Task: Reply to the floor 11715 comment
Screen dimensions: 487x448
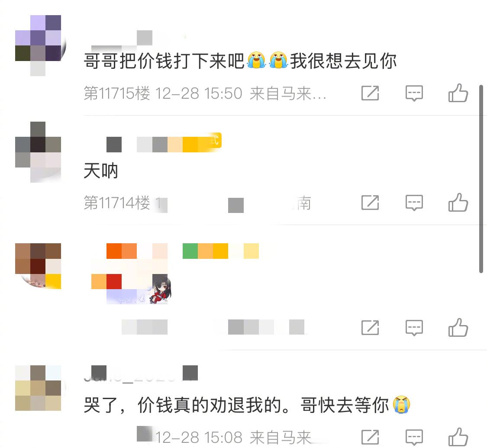Action: pos(414,93)
